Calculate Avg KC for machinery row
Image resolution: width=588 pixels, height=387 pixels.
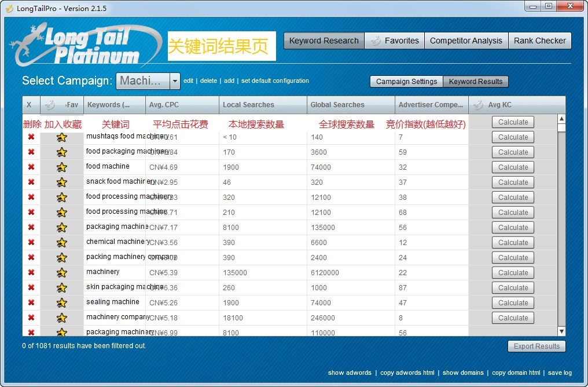(x=513, y=272)
